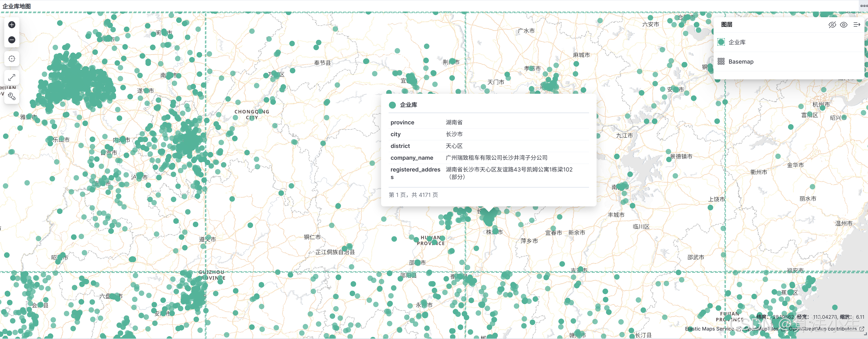Collapse the 图层 layers panel
The image size is (868, 339).
click(x=857, y=25)
